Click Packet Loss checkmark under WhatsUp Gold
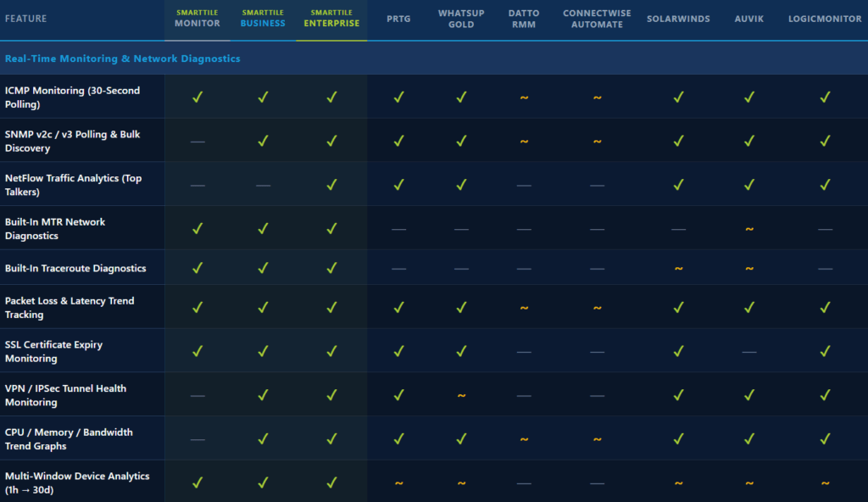Viewport: 868px width, 502px height. (461, 308)
